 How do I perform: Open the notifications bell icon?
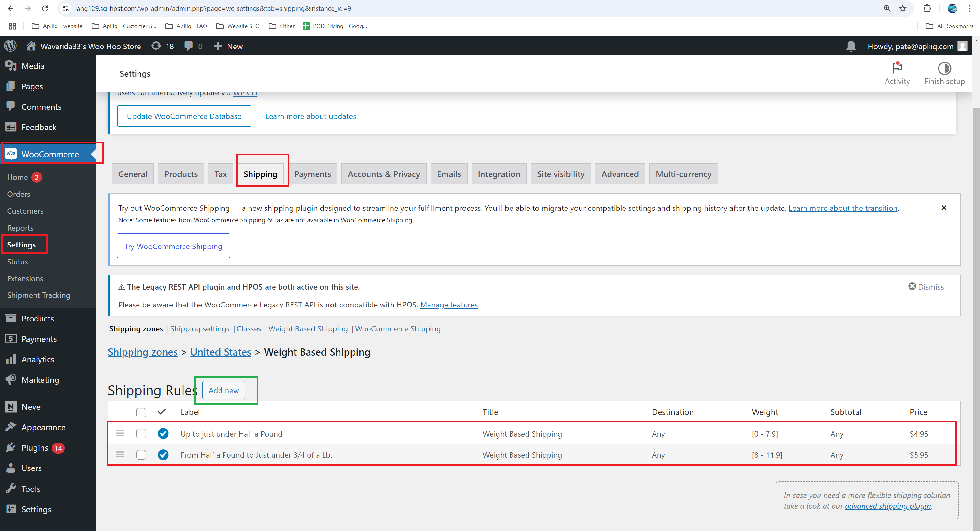851,46
